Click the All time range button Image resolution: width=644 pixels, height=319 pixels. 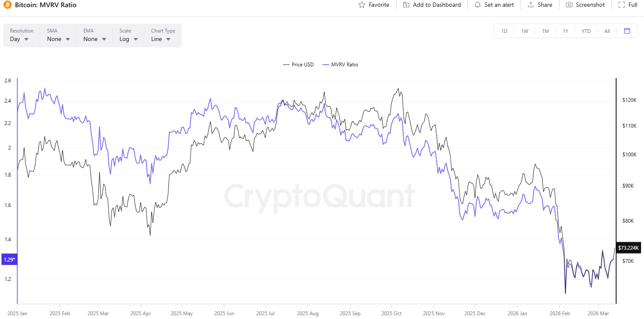[607, 31]
